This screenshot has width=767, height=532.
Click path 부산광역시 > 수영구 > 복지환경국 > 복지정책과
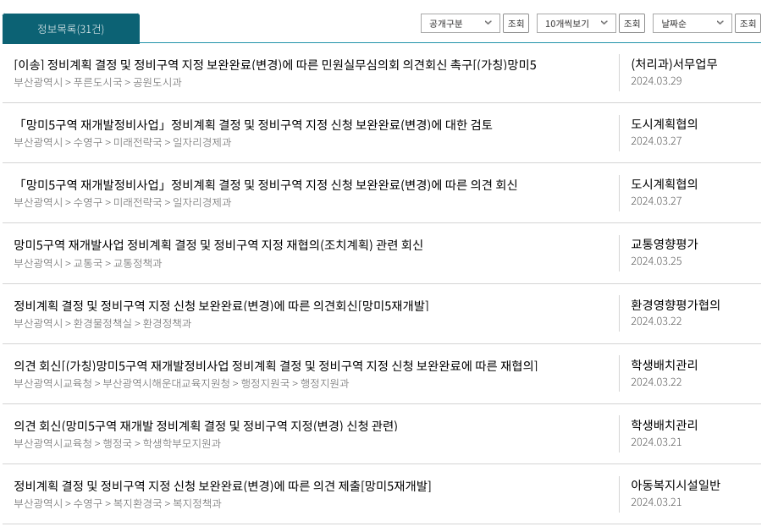click(x=118, y=503)
